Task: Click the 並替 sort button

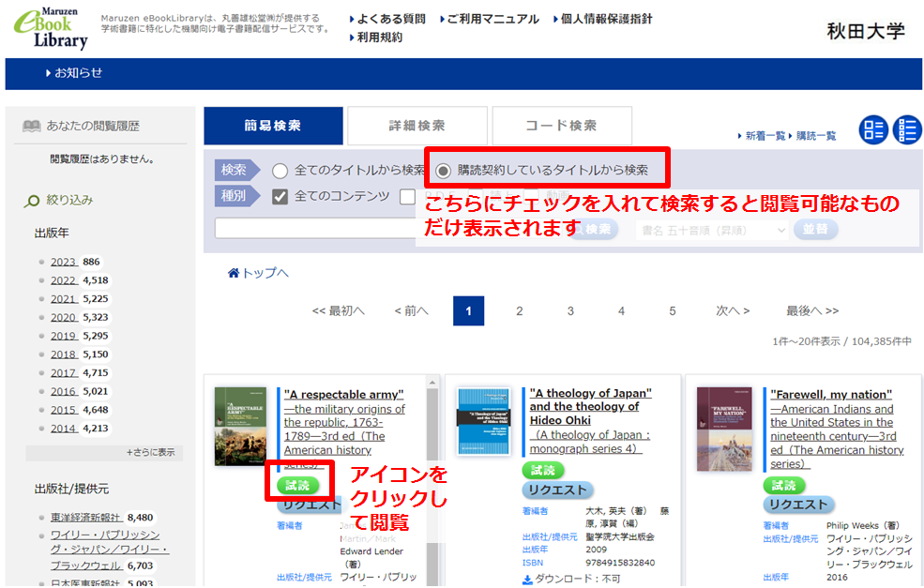Action: (x=815, y=229)
